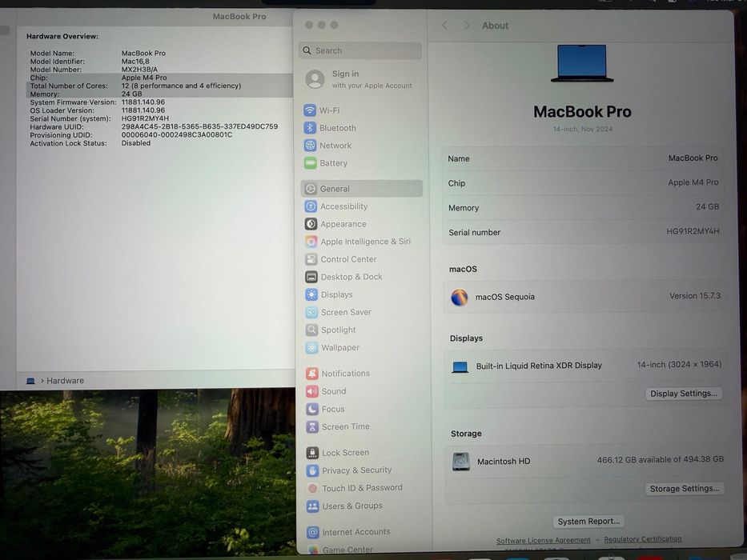Open Regulatory Certification link
The image size is (747, 560).
click(x=643, y=539)
